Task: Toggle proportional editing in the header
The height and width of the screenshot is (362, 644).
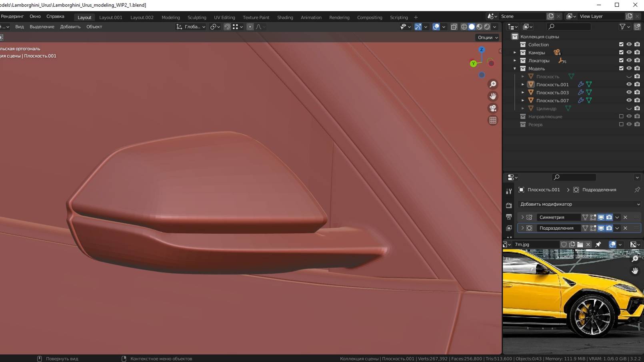Action: [x=250, y=27]
